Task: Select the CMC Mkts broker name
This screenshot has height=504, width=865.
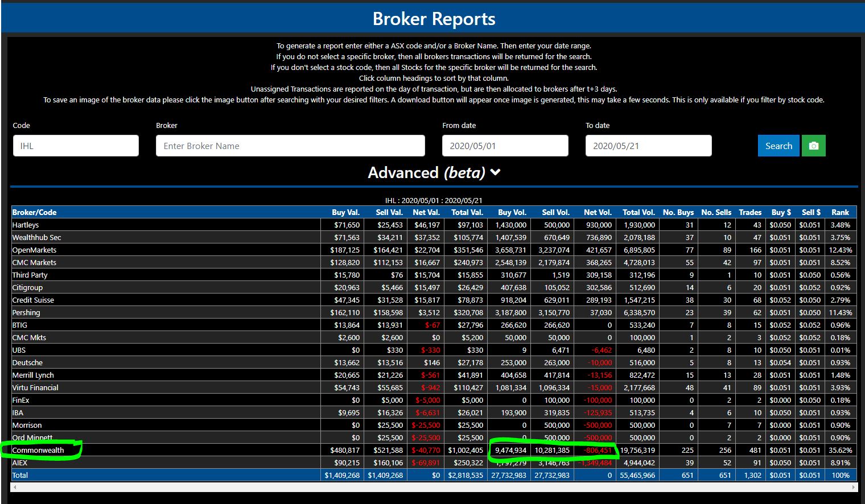Action: coord(29,337)
